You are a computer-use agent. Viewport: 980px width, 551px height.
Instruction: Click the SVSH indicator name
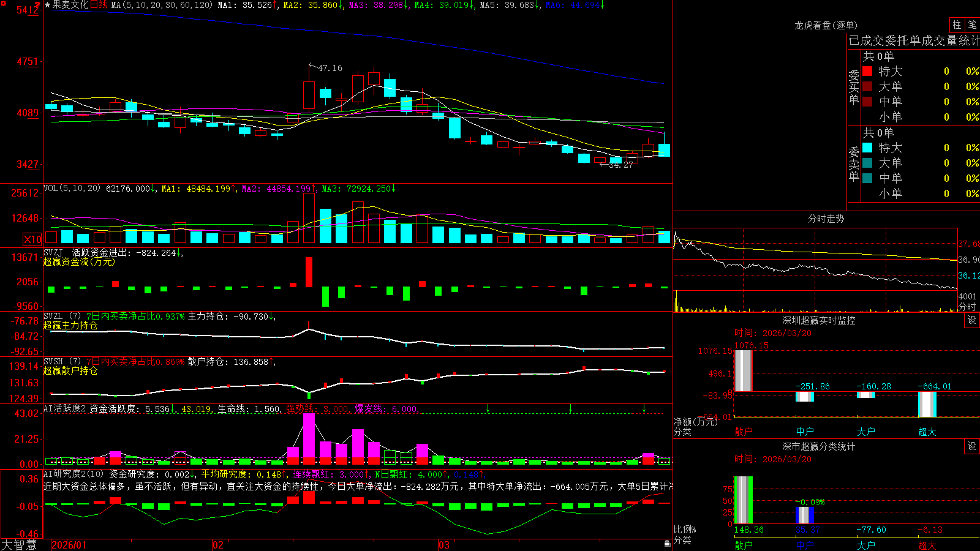point(53,361)
